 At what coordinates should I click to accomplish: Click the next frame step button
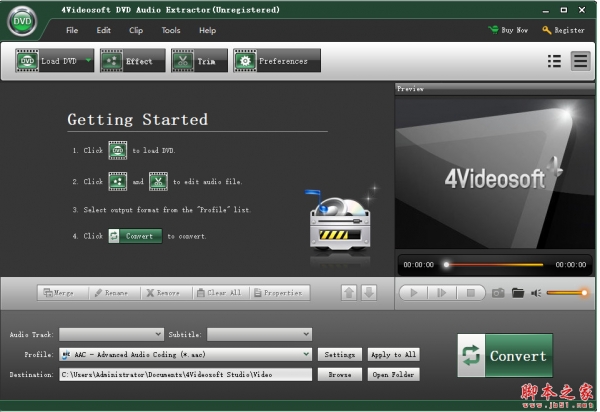442,293
